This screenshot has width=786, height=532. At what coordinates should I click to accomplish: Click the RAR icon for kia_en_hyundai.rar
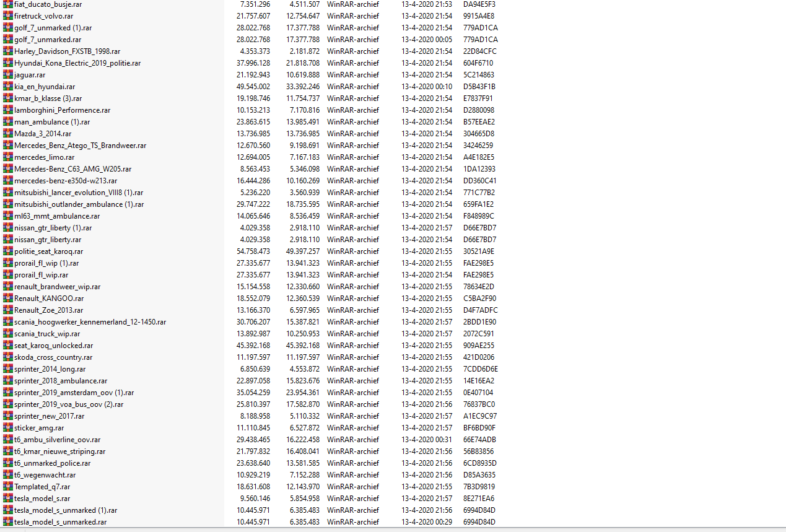point(7,86)
